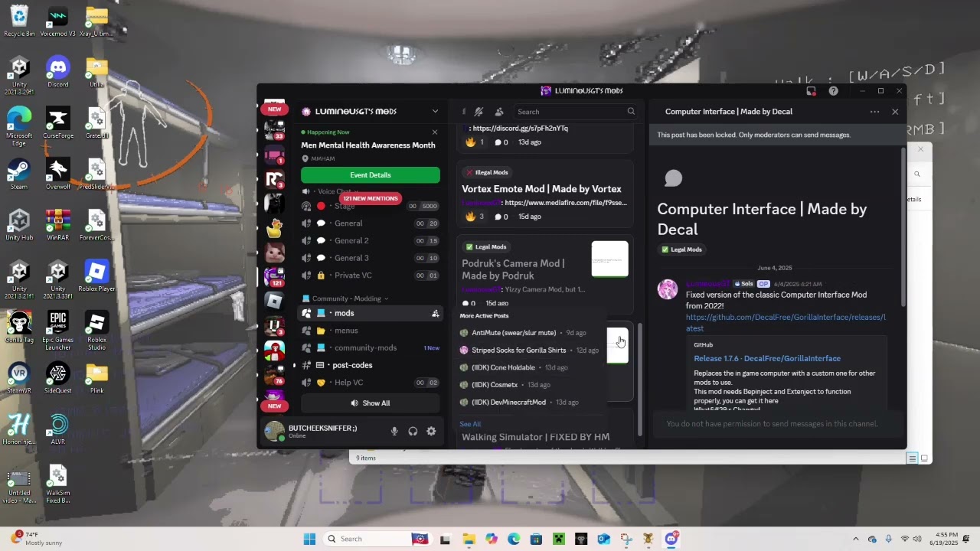Click the Illegal Mods tag

pos(486,172)
